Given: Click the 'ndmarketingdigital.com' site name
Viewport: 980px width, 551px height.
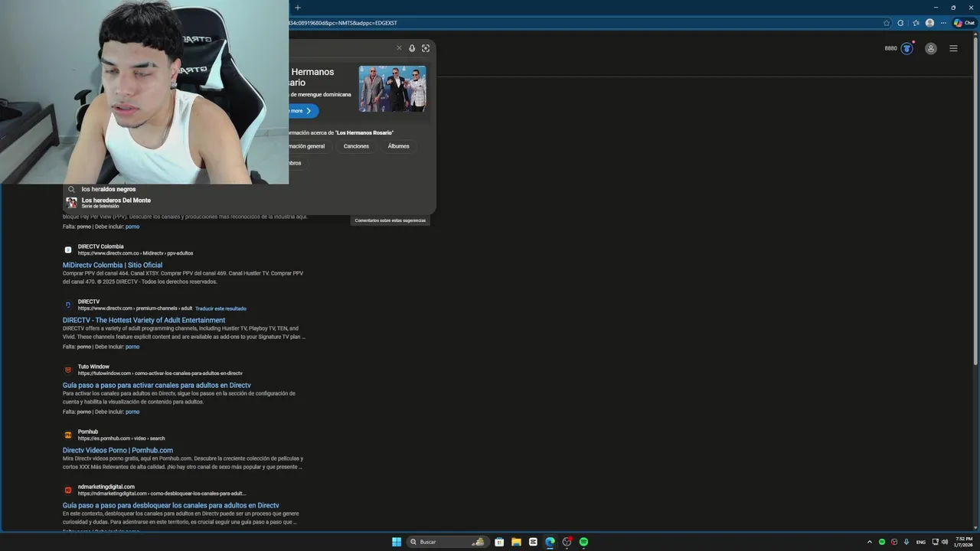Looking at the screenshot, I should click(x=106, y=487).
